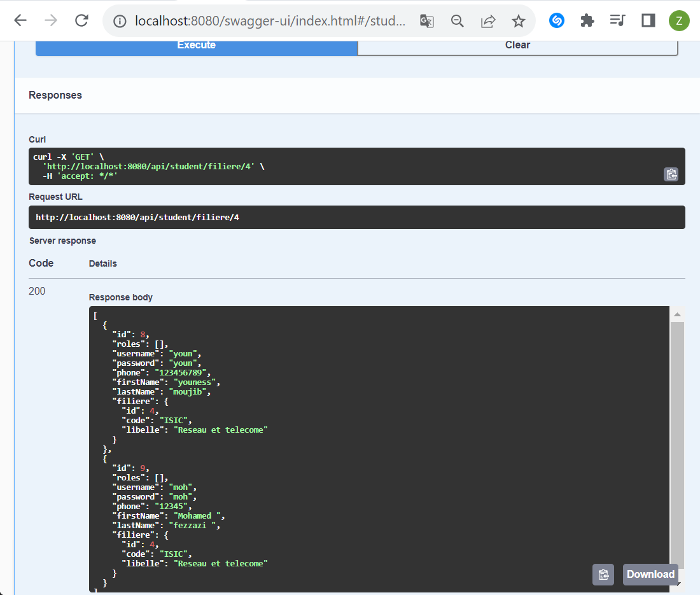Collapse the Curl section header
The width and height of the screenshot is (700, 595).
(x=36, y=139)
